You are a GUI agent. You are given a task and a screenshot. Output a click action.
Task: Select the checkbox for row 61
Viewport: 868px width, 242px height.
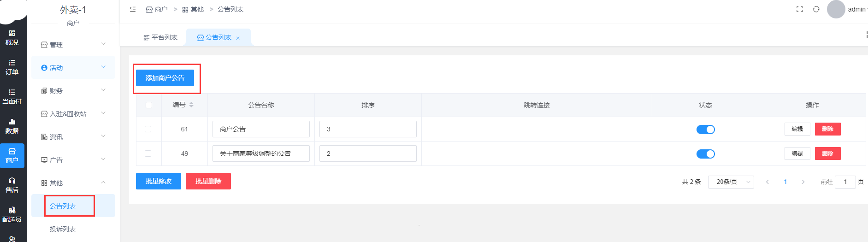pos(148,129)
